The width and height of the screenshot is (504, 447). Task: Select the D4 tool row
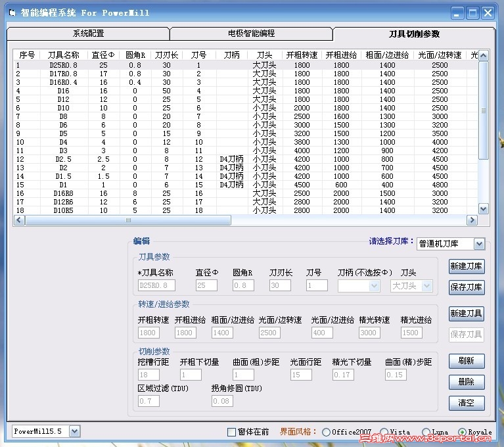point(246,142)
